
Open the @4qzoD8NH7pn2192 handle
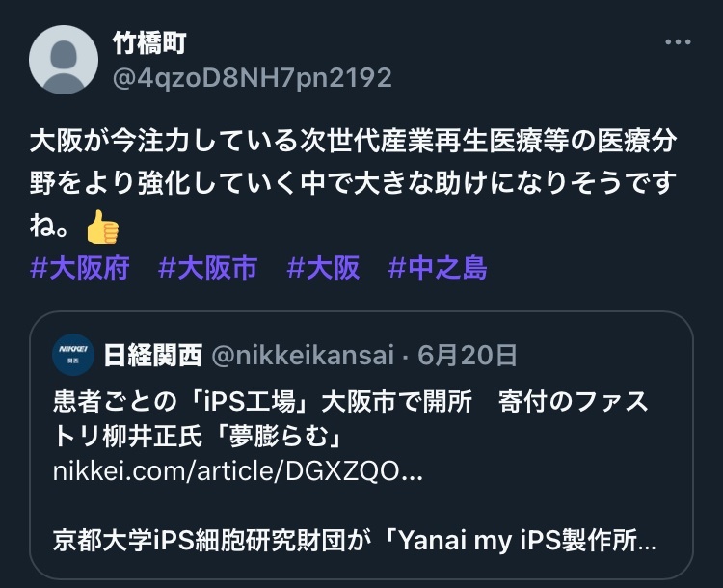(253, 77)
